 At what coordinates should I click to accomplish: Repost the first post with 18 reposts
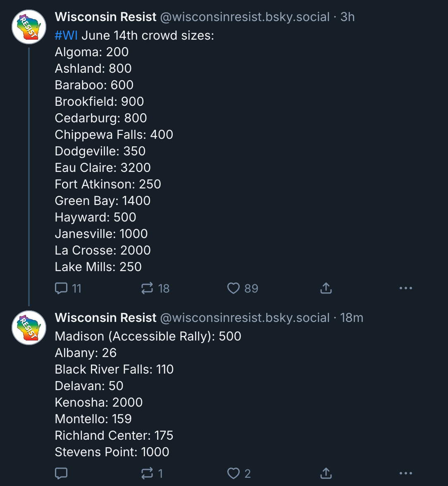point(147,288)
